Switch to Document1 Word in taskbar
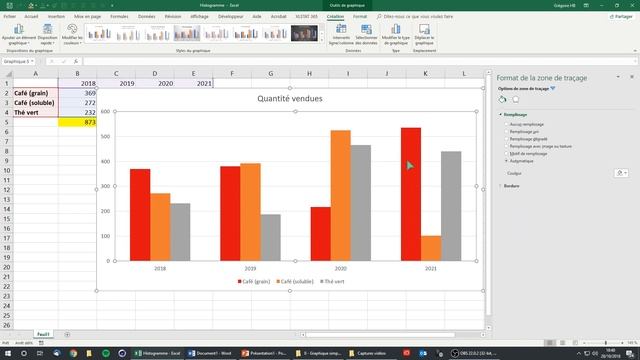 point(209,353)
